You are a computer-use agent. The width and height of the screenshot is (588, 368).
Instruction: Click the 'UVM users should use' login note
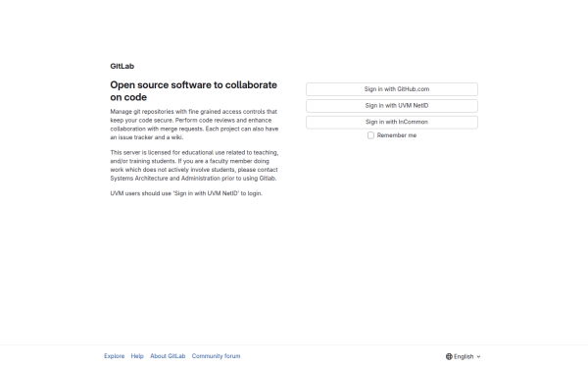(x=186, y=193)
